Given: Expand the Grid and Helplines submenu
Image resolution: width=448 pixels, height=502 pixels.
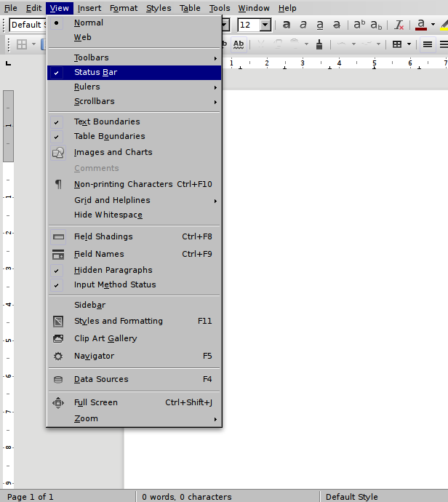Looking at the screenshot, I should (x=134, y=200).
